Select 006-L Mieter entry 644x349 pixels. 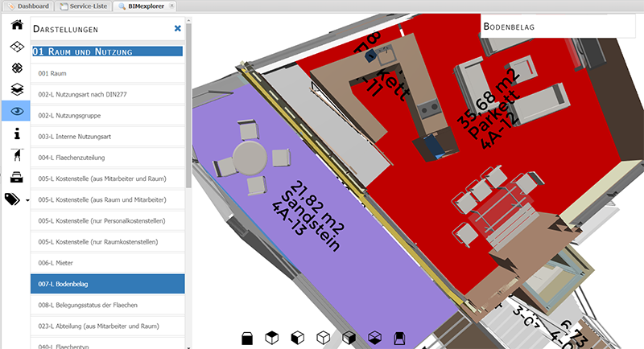[108, 263]
